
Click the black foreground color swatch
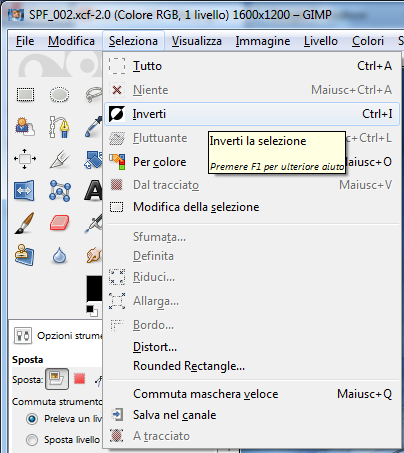tap(94, 288)
